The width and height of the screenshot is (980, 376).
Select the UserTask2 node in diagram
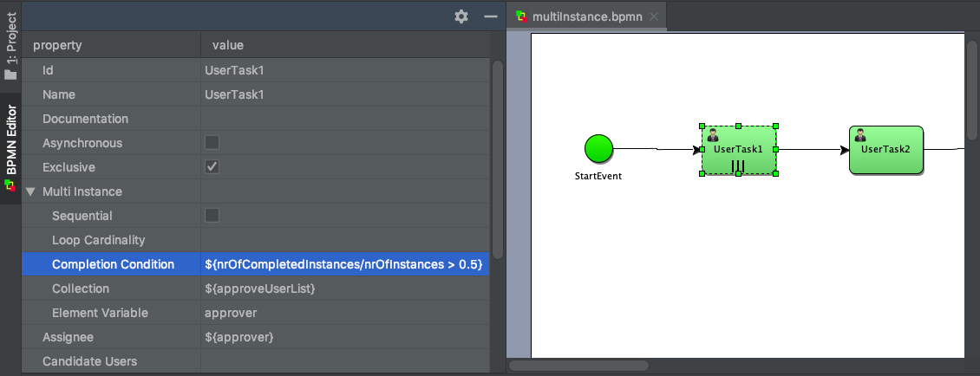885,149
